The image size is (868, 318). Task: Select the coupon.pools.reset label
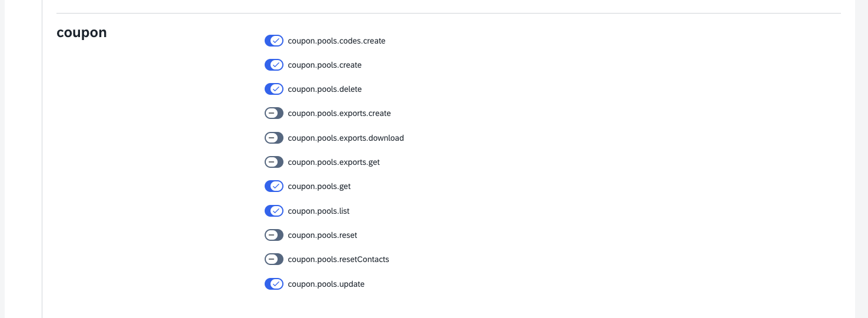322,235
